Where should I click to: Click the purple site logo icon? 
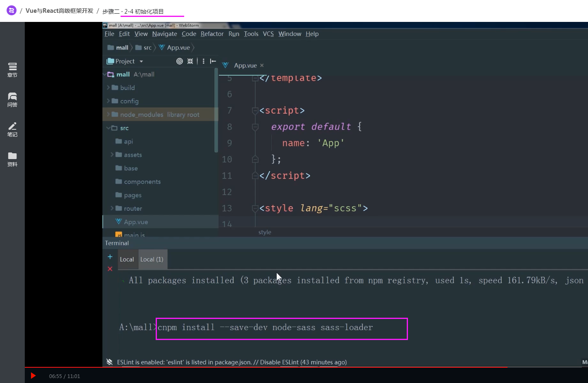[12, 11]
